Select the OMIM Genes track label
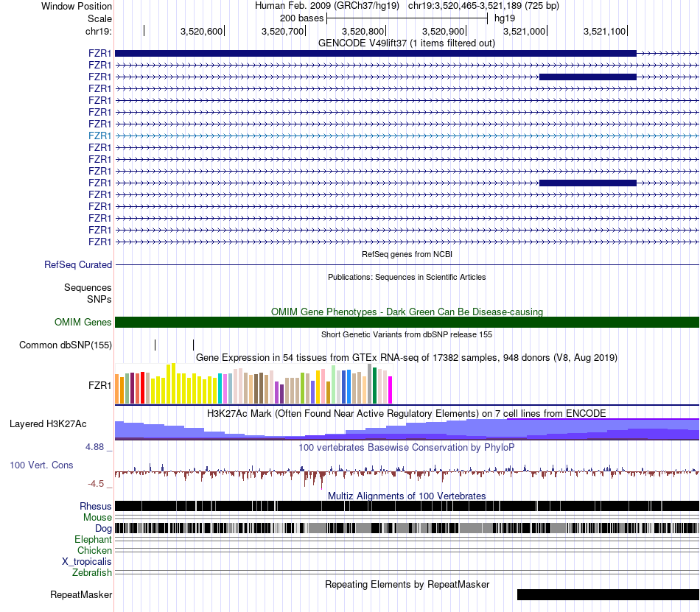Viewport: 700px width, 612px height. 83,322
